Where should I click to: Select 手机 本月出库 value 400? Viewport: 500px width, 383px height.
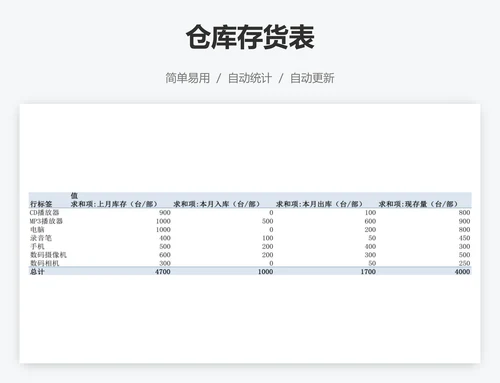pyautogui.click(x=370, y=246)
